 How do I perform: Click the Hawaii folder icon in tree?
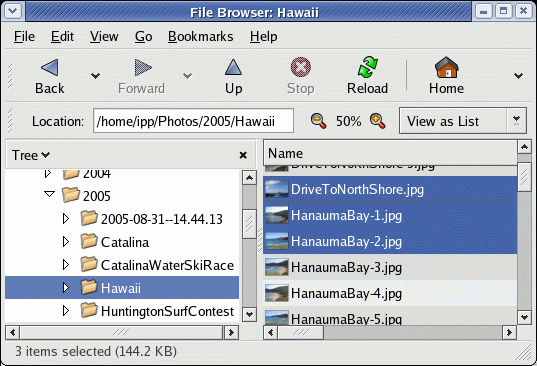(89, 287)
